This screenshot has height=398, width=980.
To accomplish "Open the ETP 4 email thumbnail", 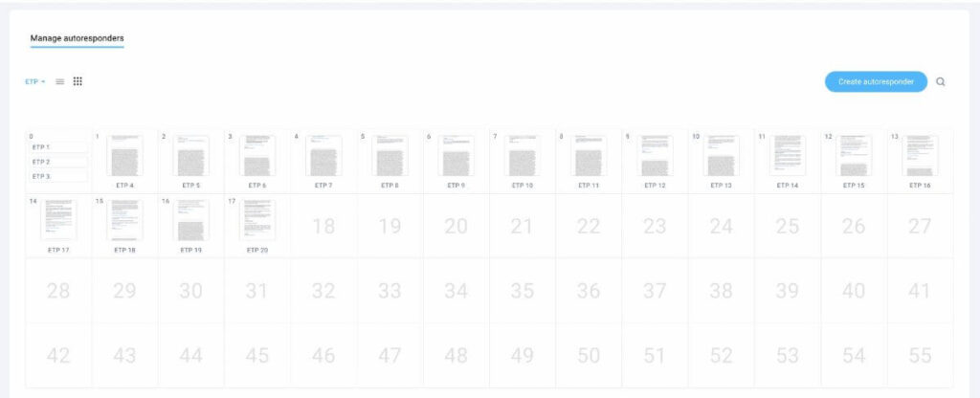I will click(x=124, y=156).
